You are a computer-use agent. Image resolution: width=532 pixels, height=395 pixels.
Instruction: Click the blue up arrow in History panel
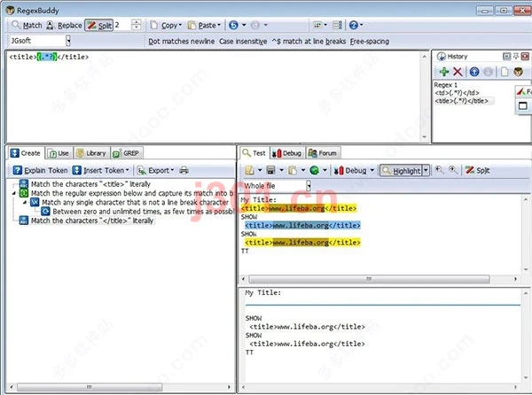[x=474, y=72]
